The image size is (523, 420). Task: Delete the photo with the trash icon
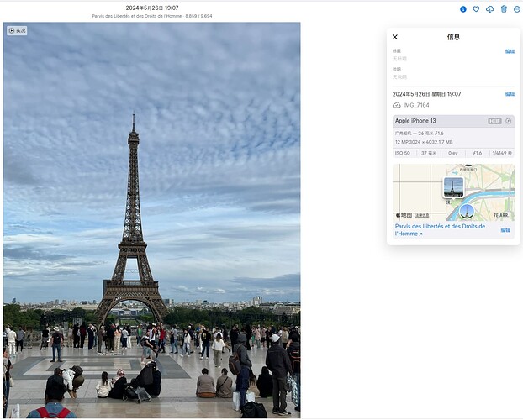pos(504,9)
